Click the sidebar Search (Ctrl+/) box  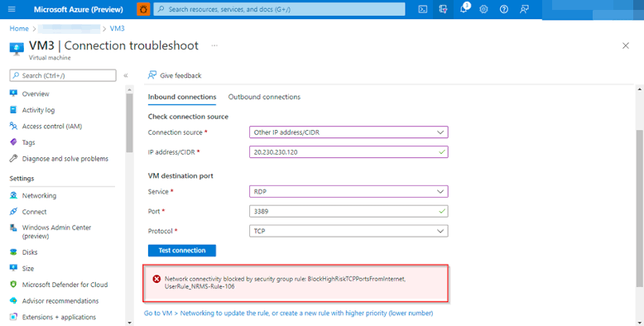pyautogui.click(x=63, y=75)
